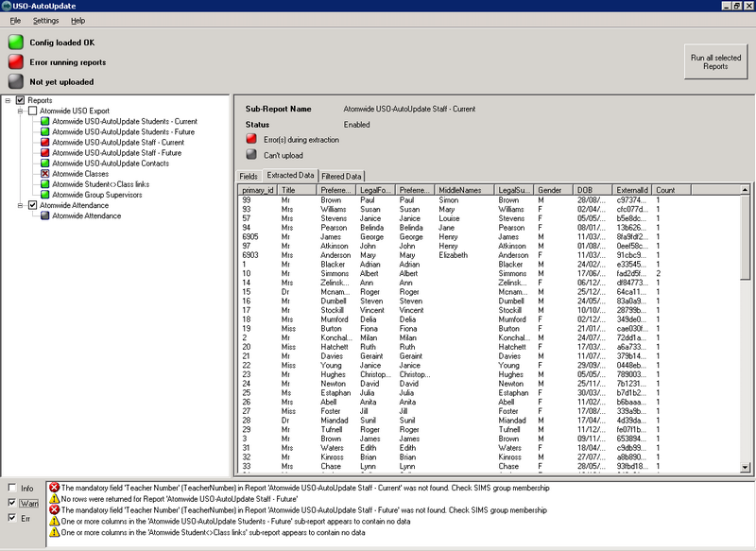Click error icon on Staff - Future Teacher Number message

pos(55,509)
